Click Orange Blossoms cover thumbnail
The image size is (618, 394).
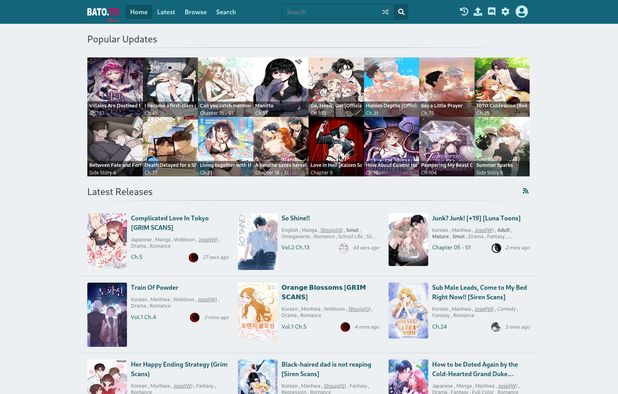tap(258, 311)
